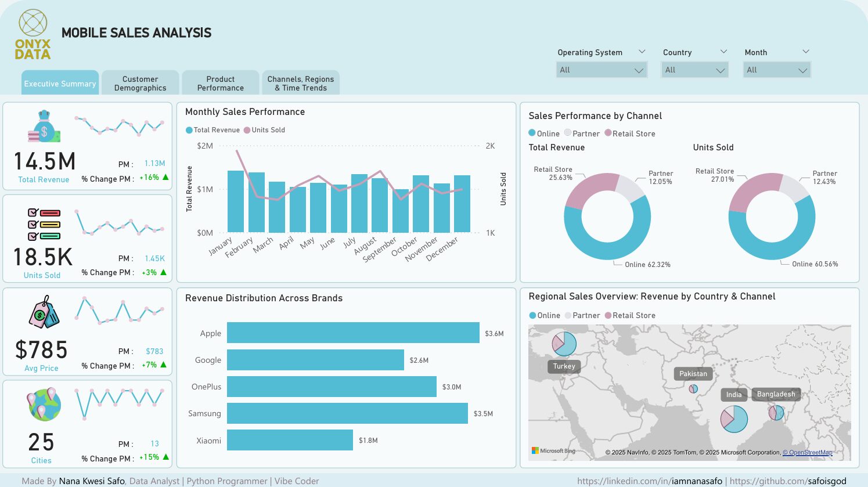Open the OpenStreetMap attribution link
This screenshot has height=487, width=868.
pyautogui.click(x=807, y=453)
